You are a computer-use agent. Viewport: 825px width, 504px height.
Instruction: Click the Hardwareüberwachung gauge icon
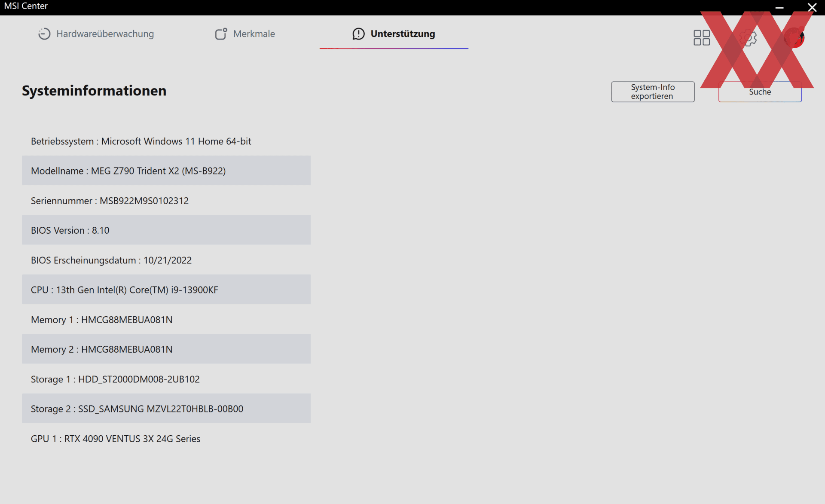[44, 34]
